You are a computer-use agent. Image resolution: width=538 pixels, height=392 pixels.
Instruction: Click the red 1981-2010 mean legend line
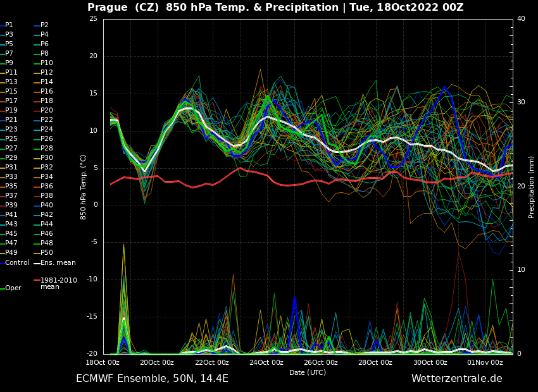click(37, 280)
